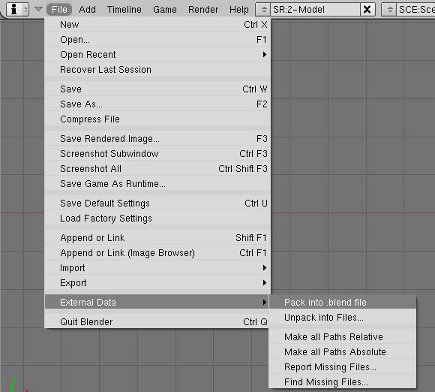Expand the Export submenu
Image resolution: width=435 pixels, height=392 pixels.
coord(158,283)
